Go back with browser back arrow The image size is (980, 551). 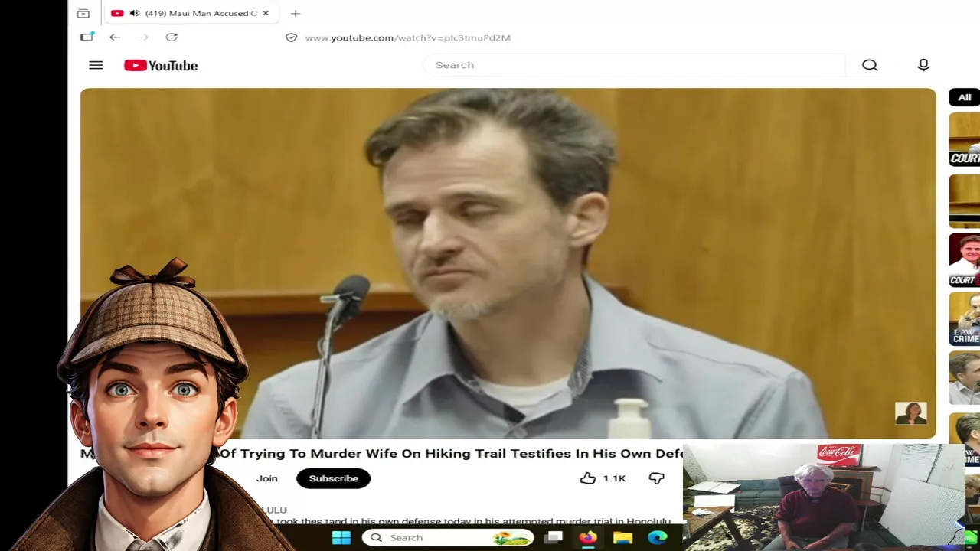[x=115, y=37]
